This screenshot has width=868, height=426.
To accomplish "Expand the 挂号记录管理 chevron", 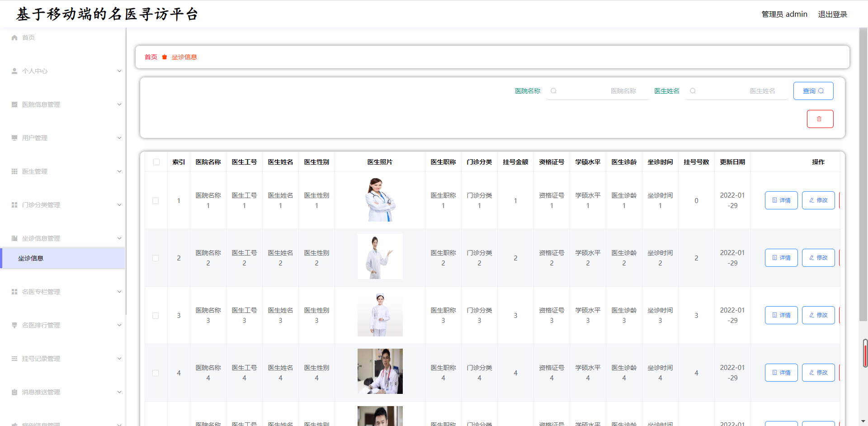I will [x=119, y=359].
